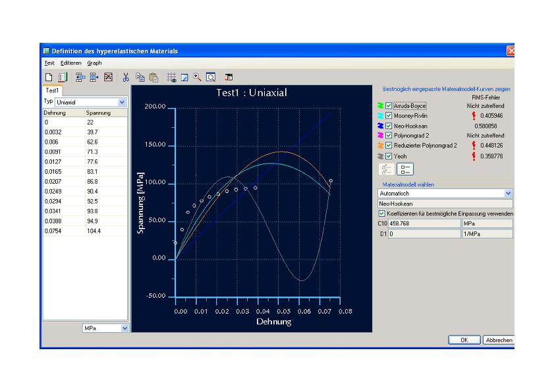Click the magnifier zoom-in icon
The image size is (554, 392).
point(197,77)
